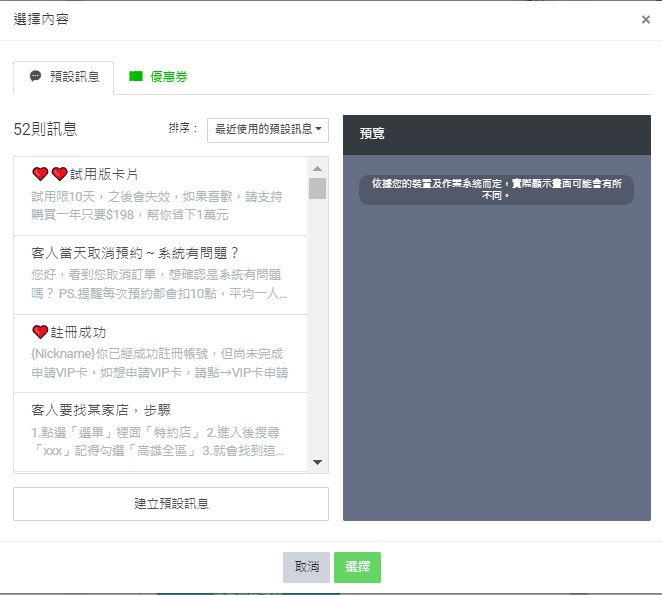Image resolution: width=662 pixels, height=595 pixels.
Task: Click the up arrow of message list scrollbar
Action: pos(317,168)
